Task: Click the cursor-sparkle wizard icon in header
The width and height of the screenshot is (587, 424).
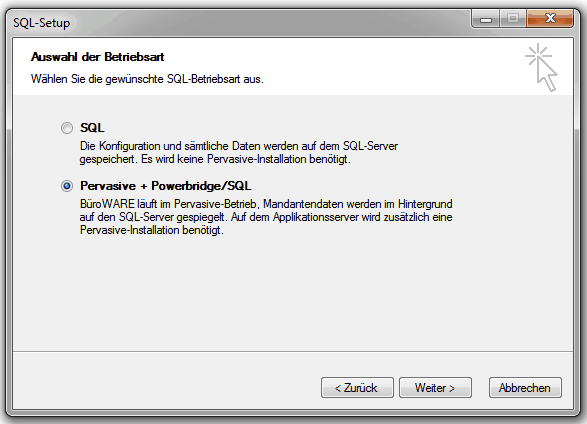Action: 541,67
